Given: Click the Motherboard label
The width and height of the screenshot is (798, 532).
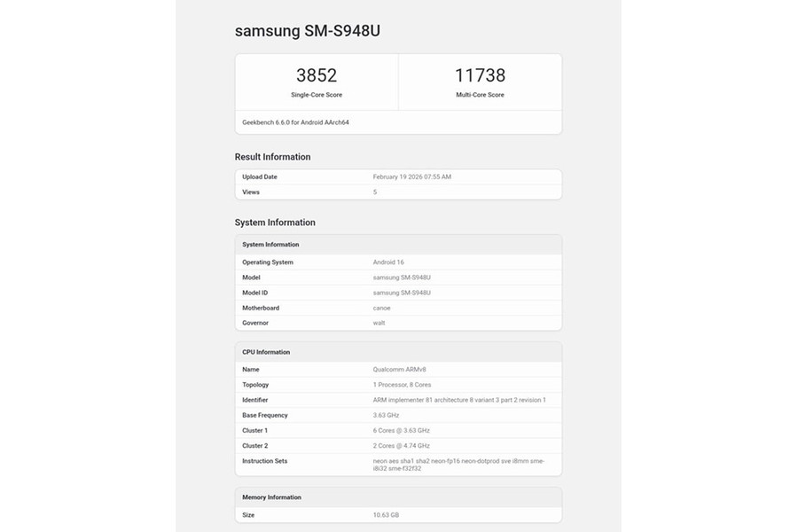Looking at the screenshot, I should (261, 308).
